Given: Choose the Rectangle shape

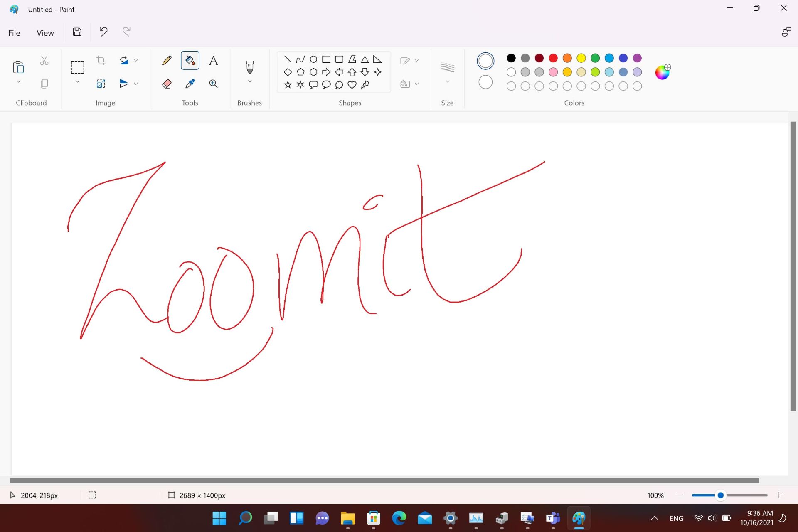Looking at the screenshot, I should point(326,59).
